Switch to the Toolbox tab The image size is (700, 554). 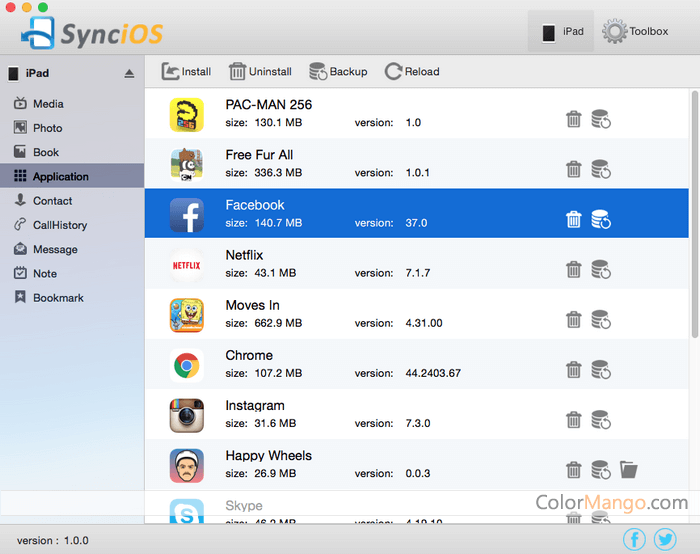coord(635,32)
